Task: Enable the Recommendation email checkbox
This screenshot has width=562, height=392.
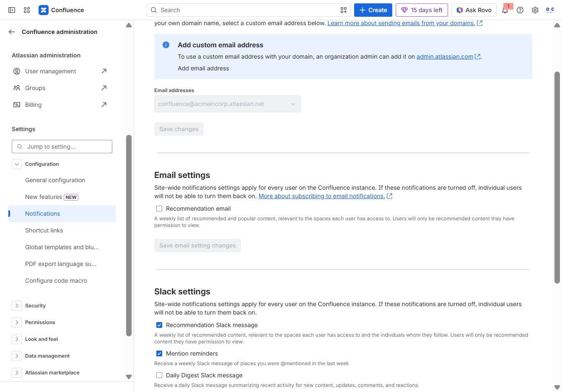Action: (x=159, y=209)
